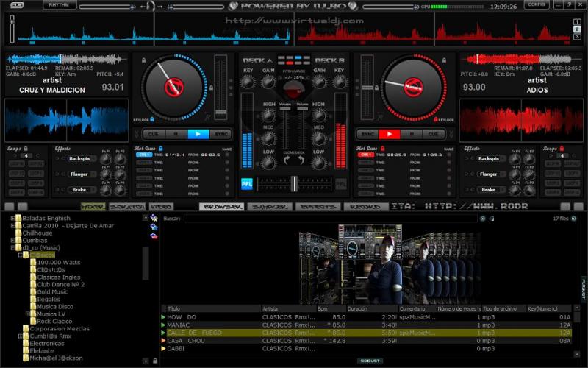Expand the Musica LV folder
This screenshot has width=588, height=368.
click(x=28, y=314)
